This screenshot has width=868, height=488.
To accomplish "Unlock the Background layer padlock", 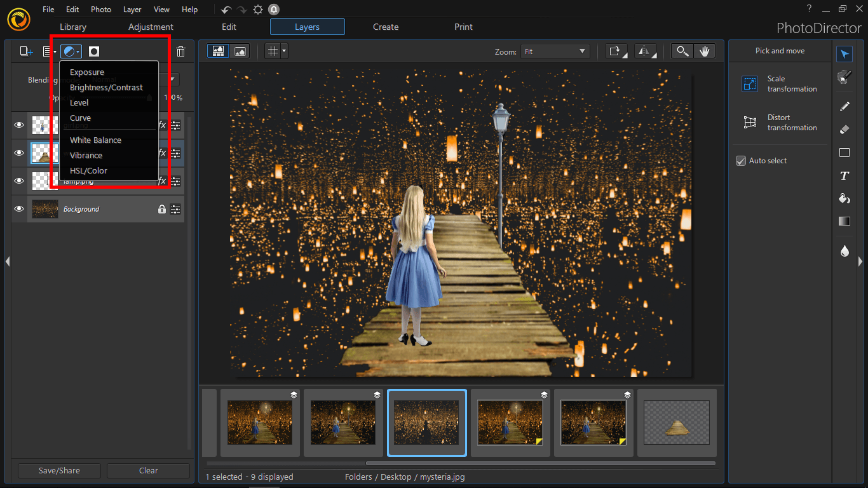I will point(162,209).
